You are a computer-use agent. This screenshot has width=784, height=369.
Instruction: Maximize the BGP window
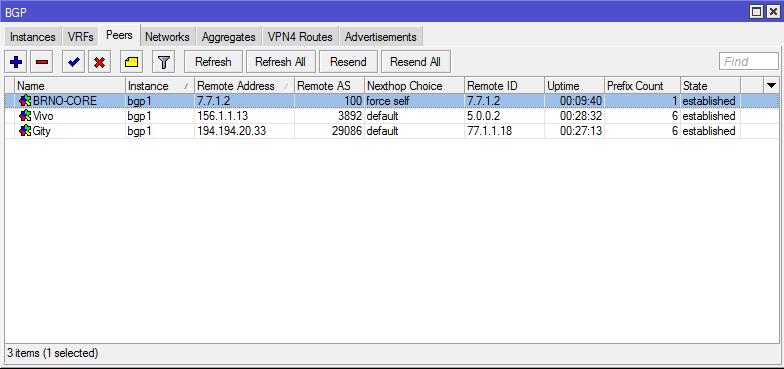pos(756,12)
